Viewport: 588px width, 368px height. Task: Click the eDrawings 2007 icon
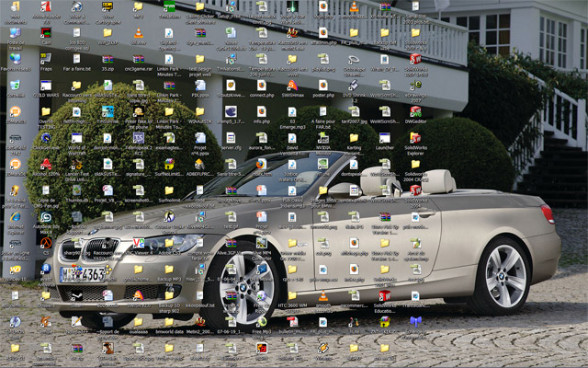coord(415,86)
